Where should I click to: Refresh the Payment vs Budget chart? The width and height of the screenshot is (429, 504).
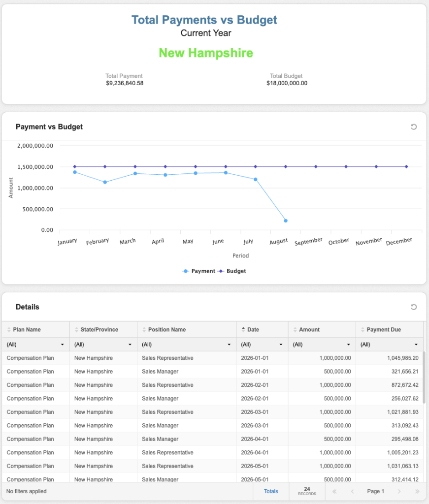[x=414, y=127]
